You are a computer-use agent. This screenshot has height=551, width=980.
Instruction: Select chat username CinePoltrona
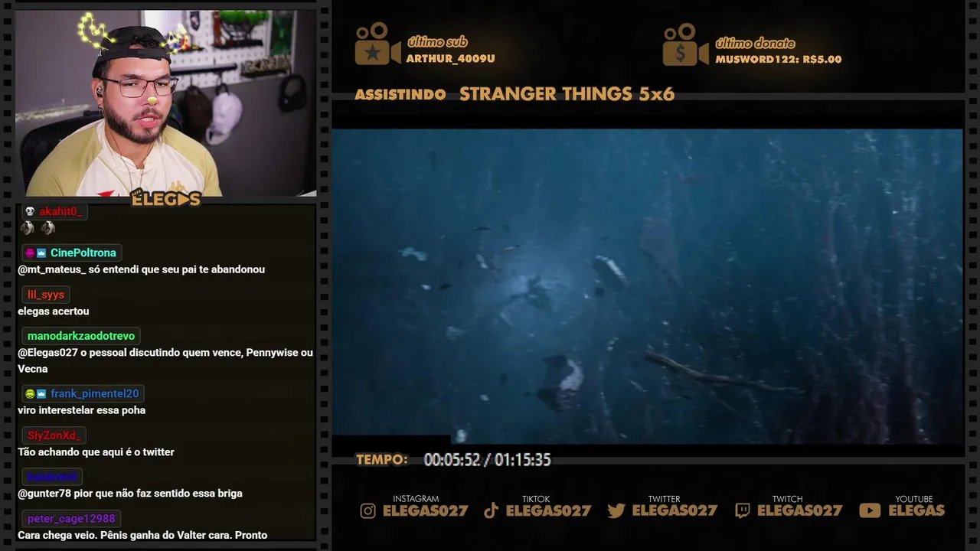(83, 253)
